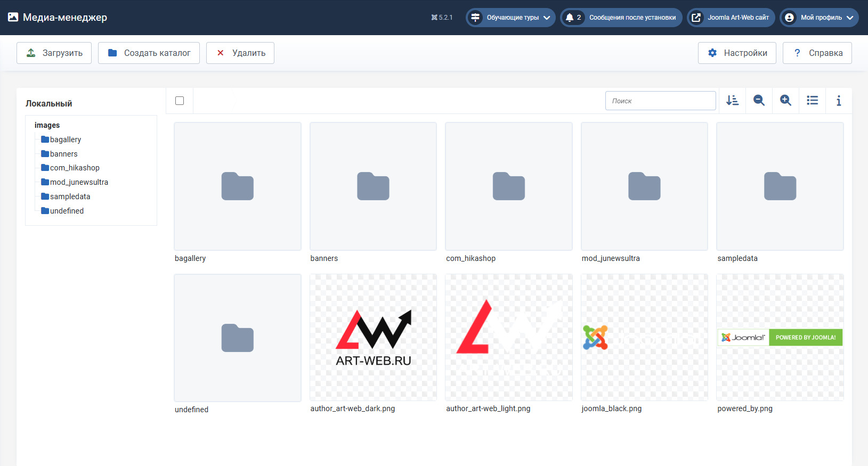This screenshot has height=466, width=868.
Task: Open mod_junewsultra folder in tree
Action: (x=75, y=182)
